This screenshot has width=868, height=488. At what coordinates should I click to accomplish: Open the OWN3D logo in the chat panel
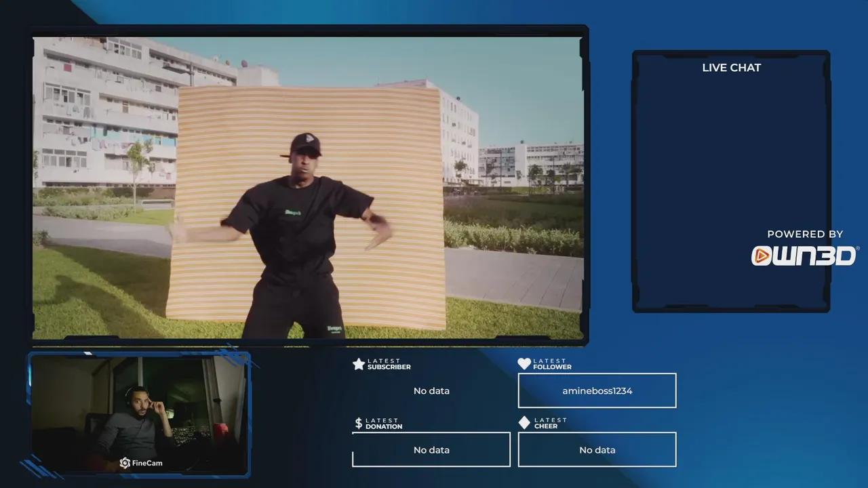(804, 256)
